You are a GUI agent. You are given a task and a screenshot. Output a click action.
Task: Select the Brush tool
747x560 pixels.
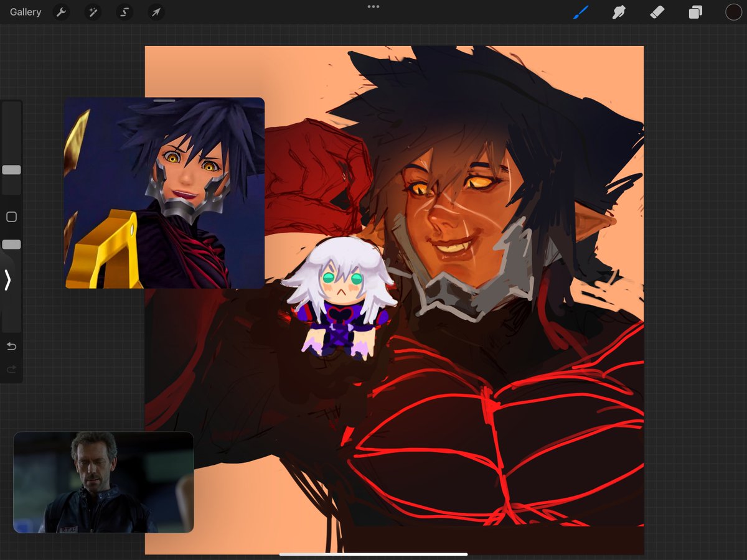[581, 12]
